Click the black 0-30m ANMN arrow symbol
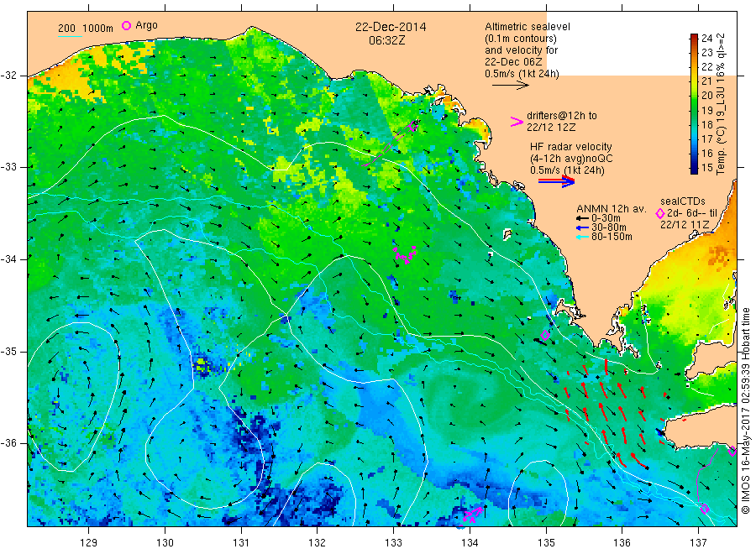Viewport: 756px width, 554px height. pyautogui.click(x=582, y=218)
